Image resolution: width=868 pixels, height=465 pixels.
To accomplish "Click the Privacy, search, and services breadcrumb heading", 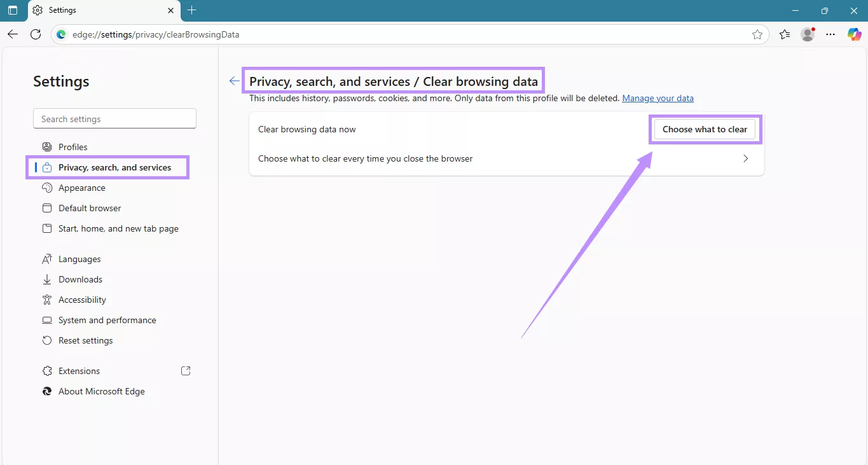I will pos(329,81).
